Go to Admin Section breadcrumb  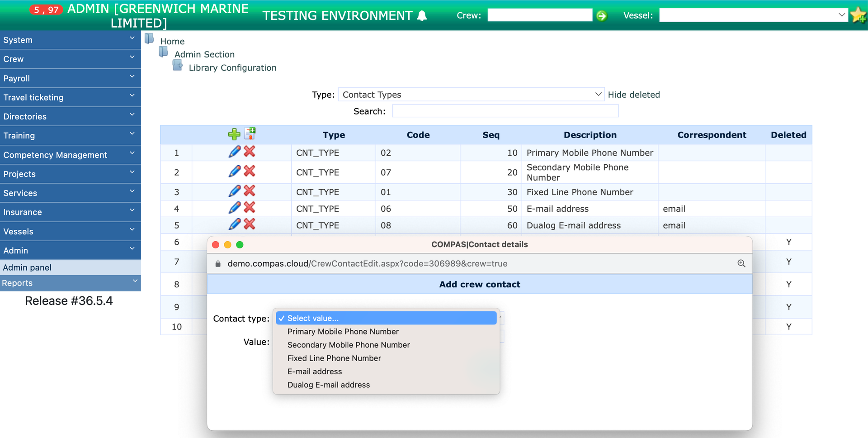204,54
